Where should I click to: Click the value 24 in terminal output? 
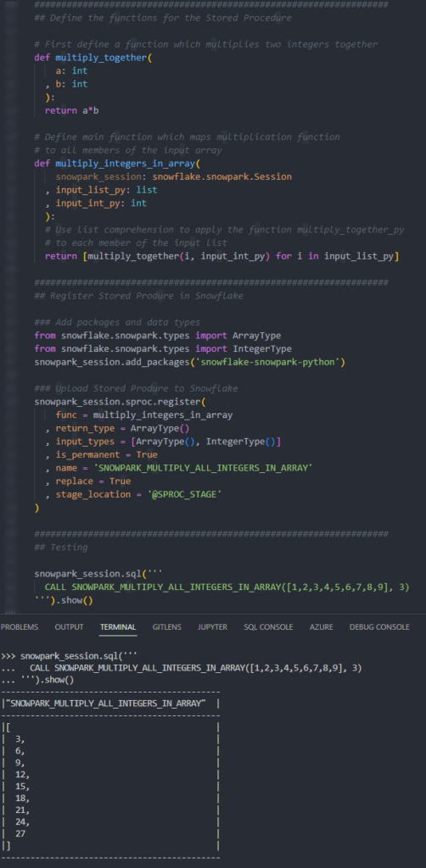(21, 822)
